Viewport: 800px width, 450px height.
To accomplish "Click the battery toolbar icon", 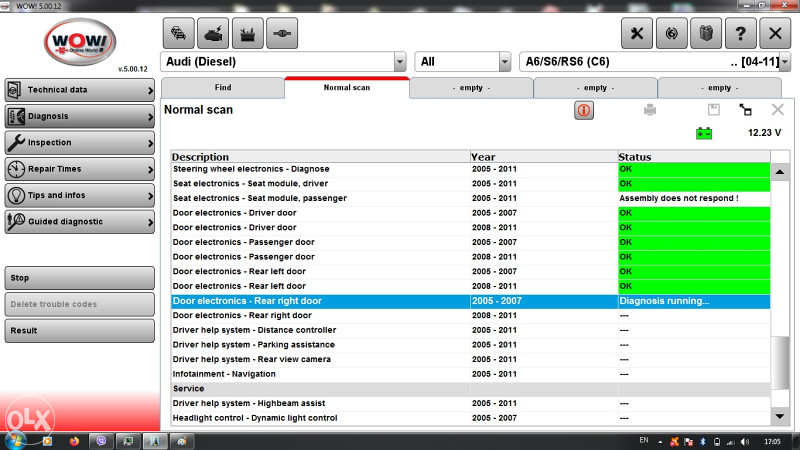I will pyautogui.click(x=249, y=32).
